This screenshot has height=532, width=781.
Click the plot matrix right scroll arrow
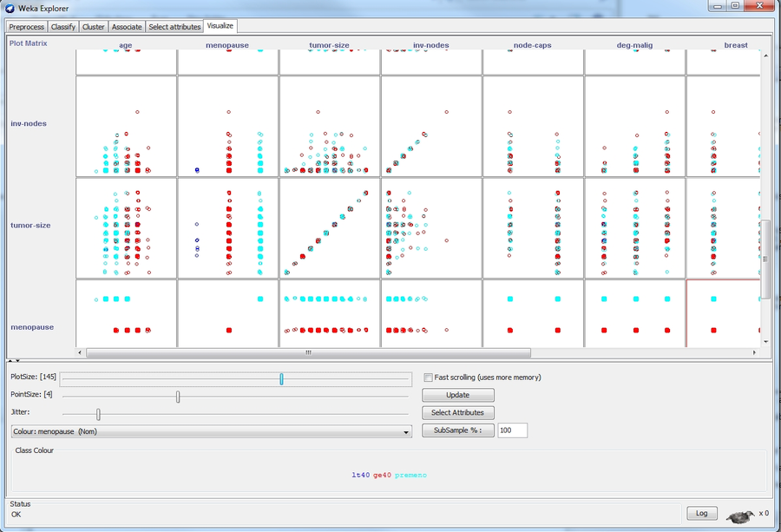(x=754, y=352)
